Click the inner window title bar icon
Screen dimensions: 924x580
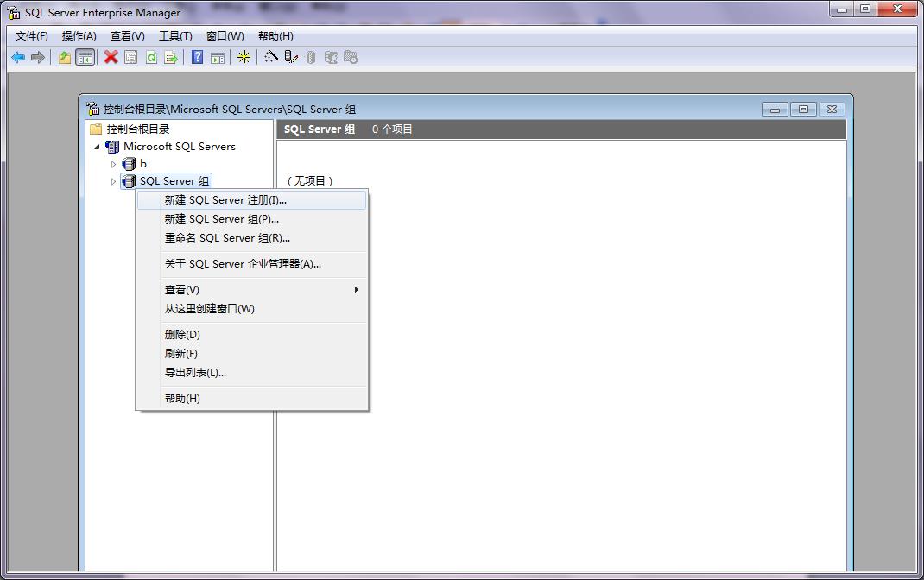point(92,109)
